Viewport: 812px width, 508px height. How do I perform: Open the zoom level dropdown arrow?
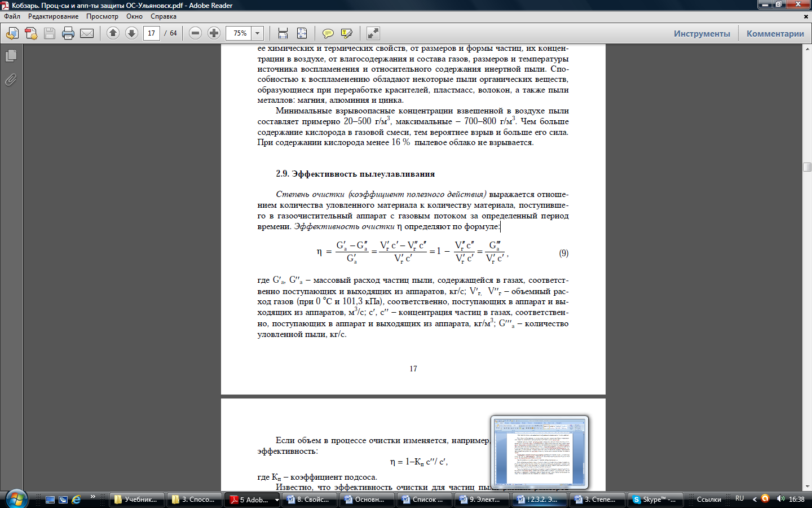click(258, 33)
